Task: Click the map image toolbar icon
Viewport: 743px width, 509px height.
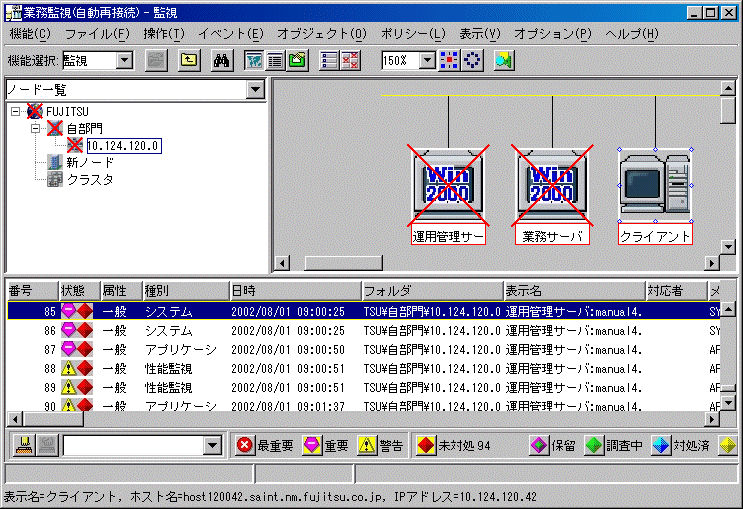Action: (x=504, y=61)
